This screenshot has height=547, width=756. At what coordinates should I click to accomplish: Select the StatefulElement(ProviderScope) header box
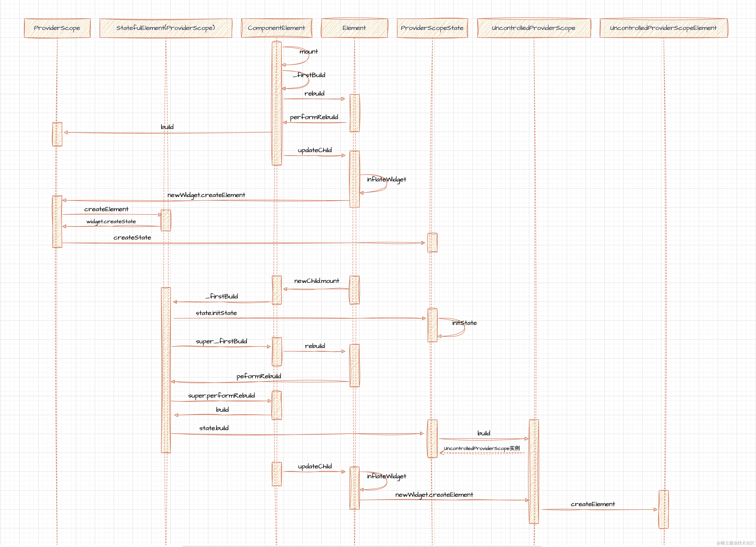[x=166, y=28]
